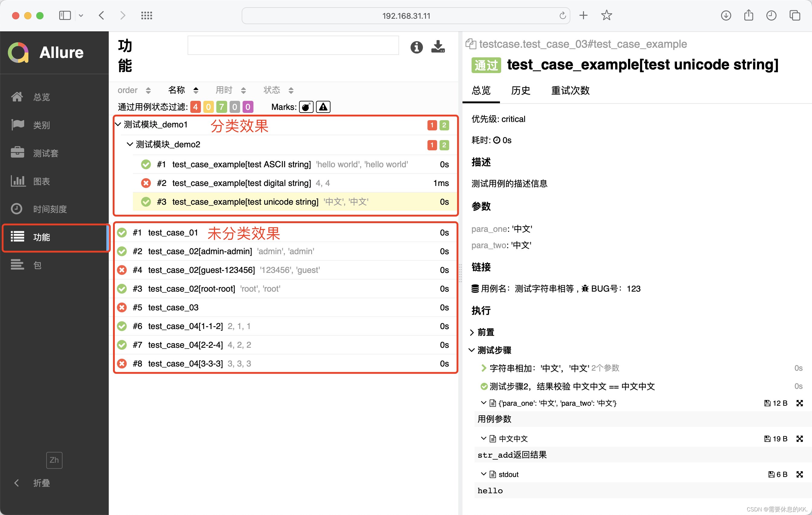Toggle failed status filter showing 4
This screenshot has width=812, height=515.
point(195,107)
